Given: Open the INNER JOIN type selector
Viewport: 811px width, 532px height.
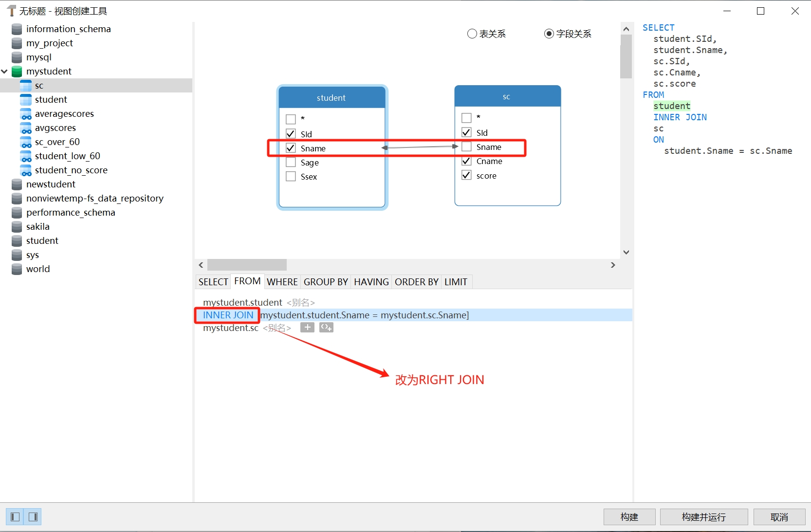Looking at the screenshot, I should (x=228, y=315).
